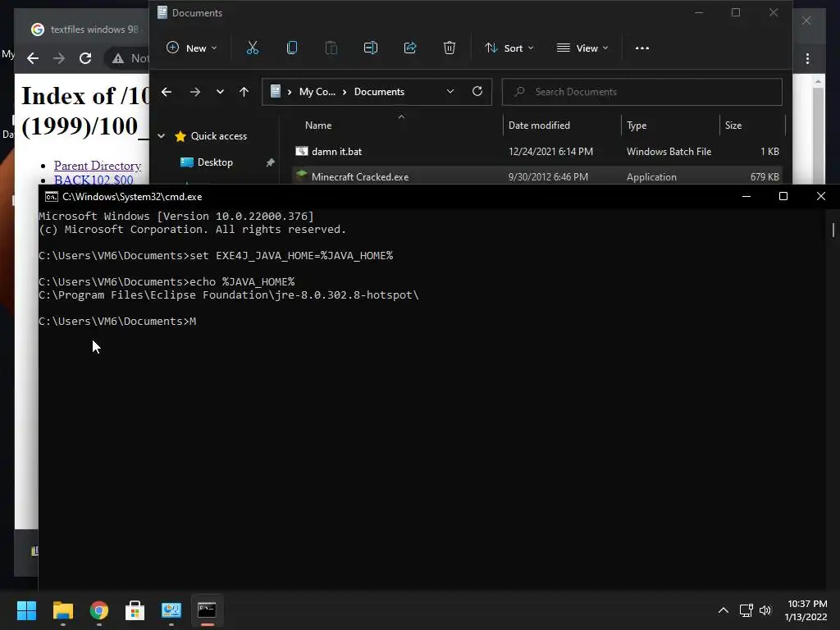Viewport: 840px width, 630px height.
Task: Click the Share icon in Explorer toolbar
Action: click(410, 48)
